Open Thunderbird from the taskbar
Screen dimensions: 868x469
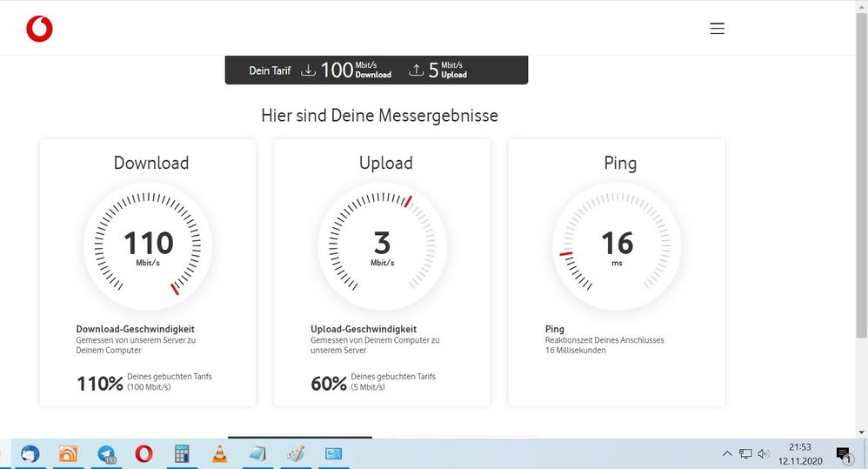[x=30, y=454]
